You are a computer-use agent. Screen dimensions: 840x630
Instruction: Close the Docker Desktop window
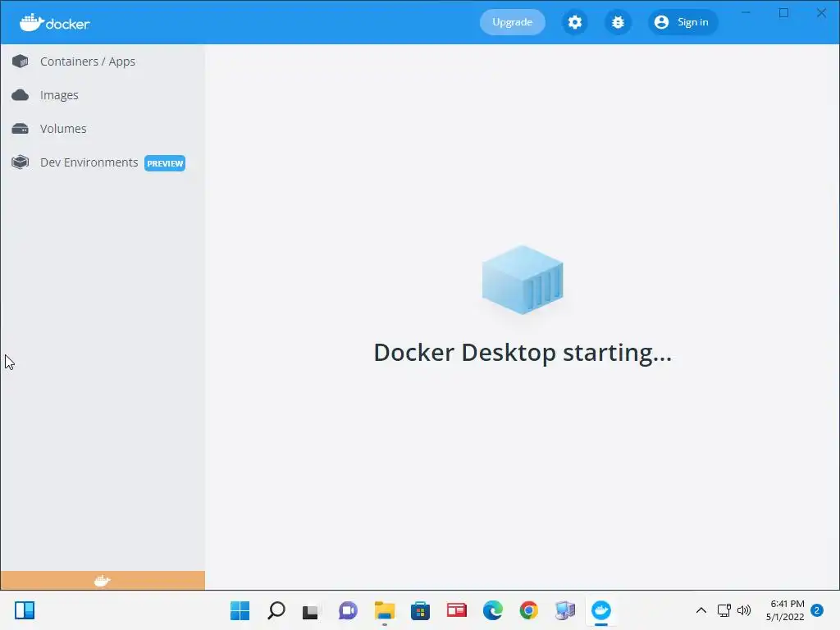click(821, 13)
